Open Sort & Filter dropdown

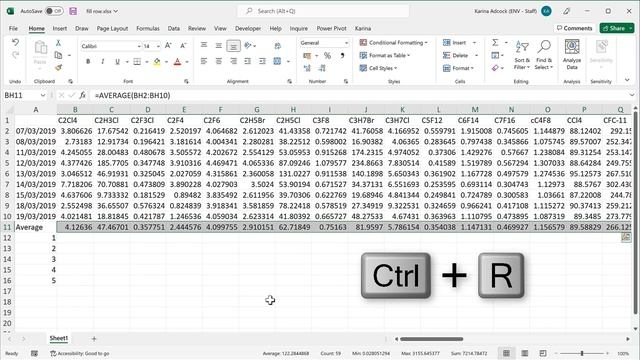pyautogui.click(x=522, y=56)
